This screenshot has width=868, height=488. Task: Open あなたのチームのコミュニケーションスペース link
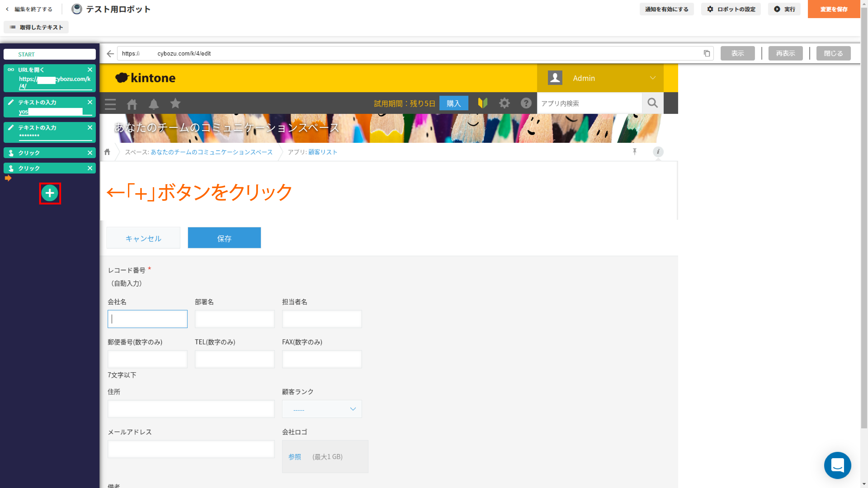(x=212, y=152)
